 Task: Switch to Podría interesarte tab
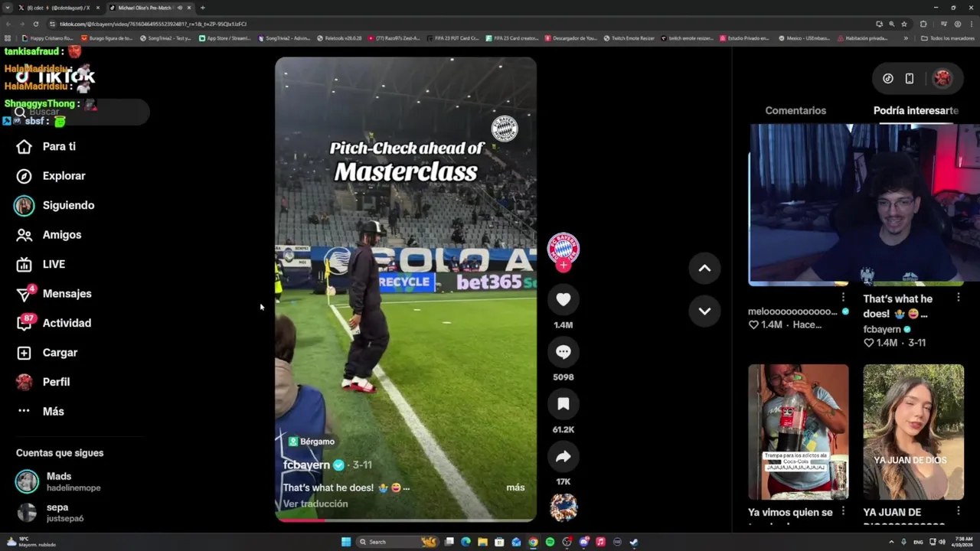pyautogui.click(x=916, y=110)
